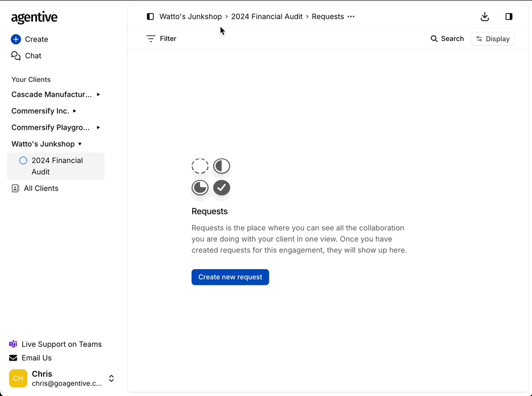Open the Filter options
Image resolution: width=532 pixels, height=396 pixels.
pyautogui.click(x=161, y=39)
